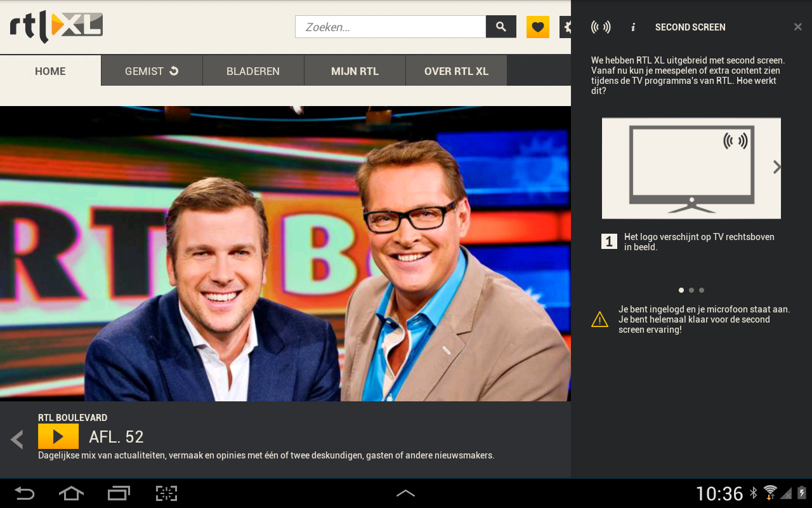
Task: Select the first tutorial page dot
Action: pos(681,290)
